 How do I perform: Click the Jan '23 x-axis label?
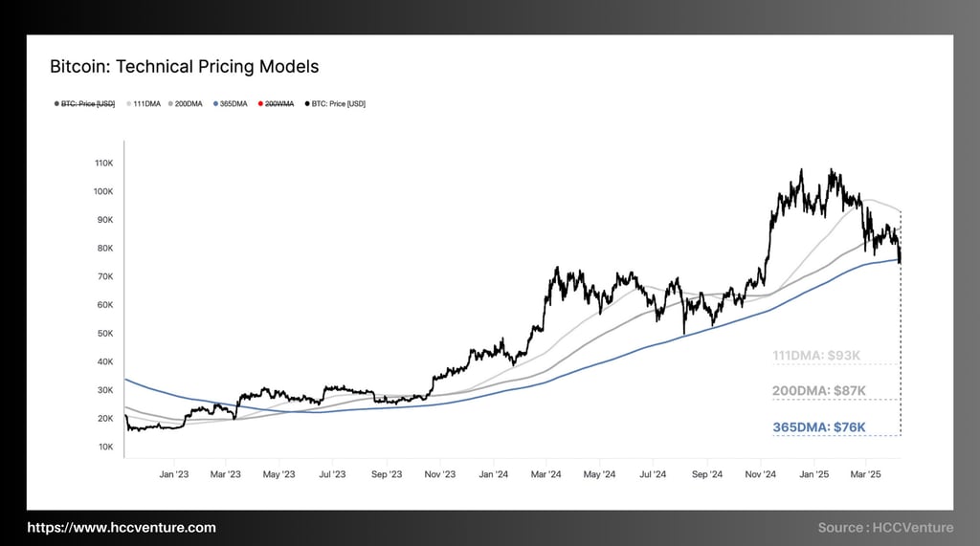click(174, 474)
